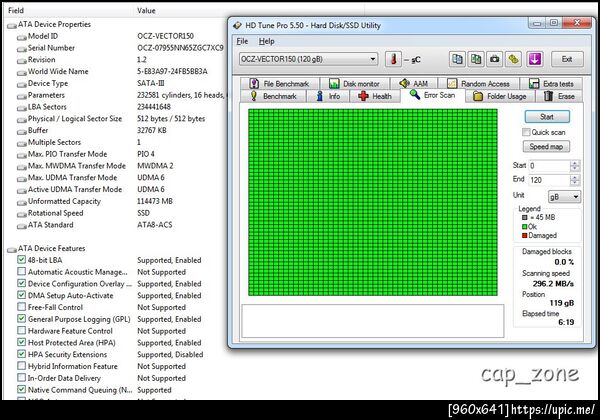This screenshot has height=420, width=600.
Task: Open the Info tab
Action: click(328, 96)
